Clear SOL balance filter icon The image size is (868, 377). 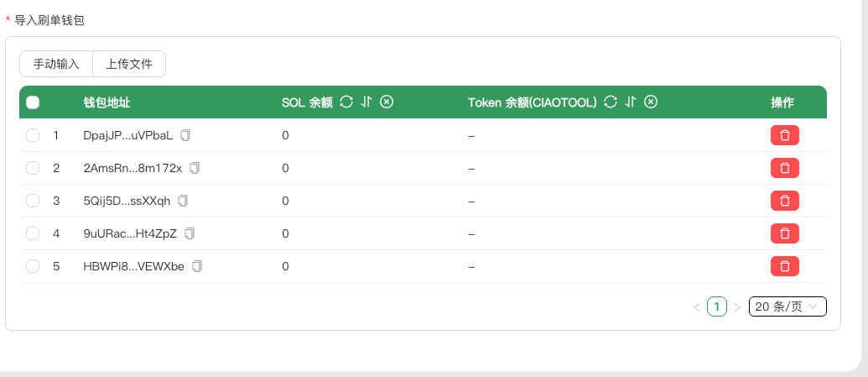click(x=387, y=102)
